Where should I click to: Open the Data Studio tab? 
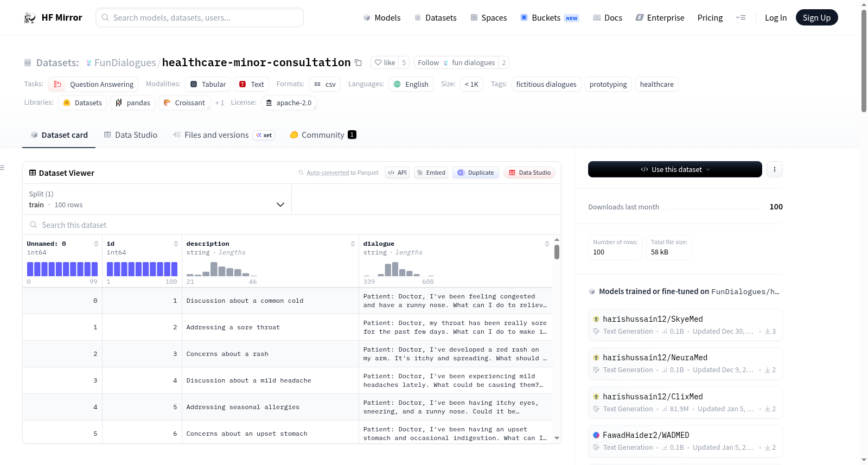click(131, 135)
